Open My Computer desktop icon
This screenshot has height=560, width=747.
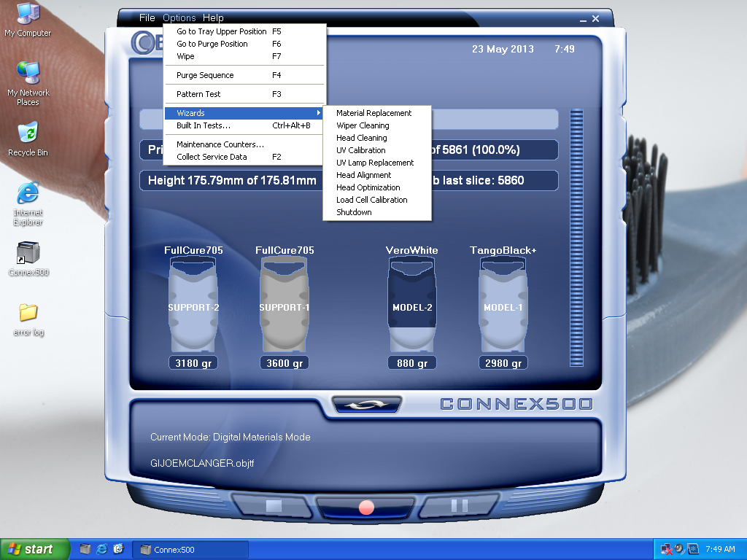coord(28,19)
